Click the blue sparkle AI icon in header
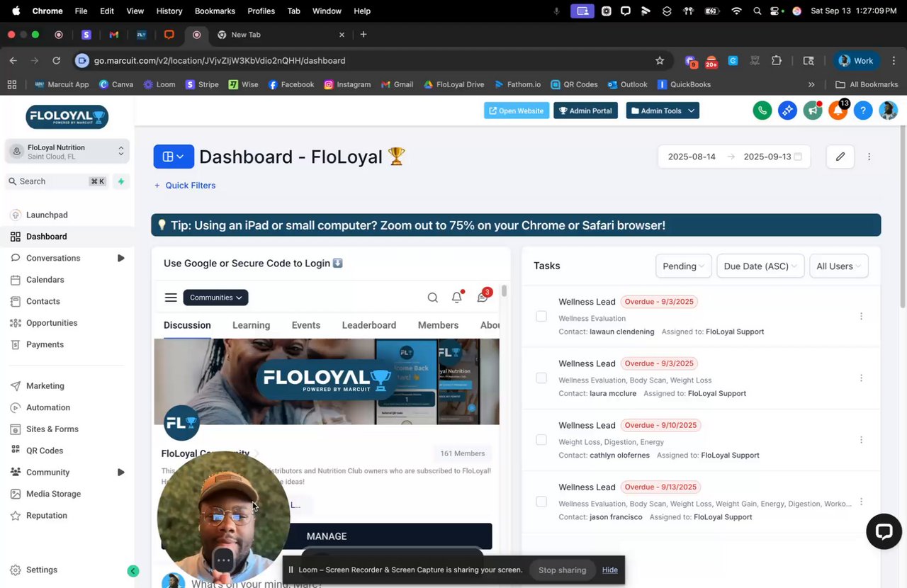 [x=787, y=111]
